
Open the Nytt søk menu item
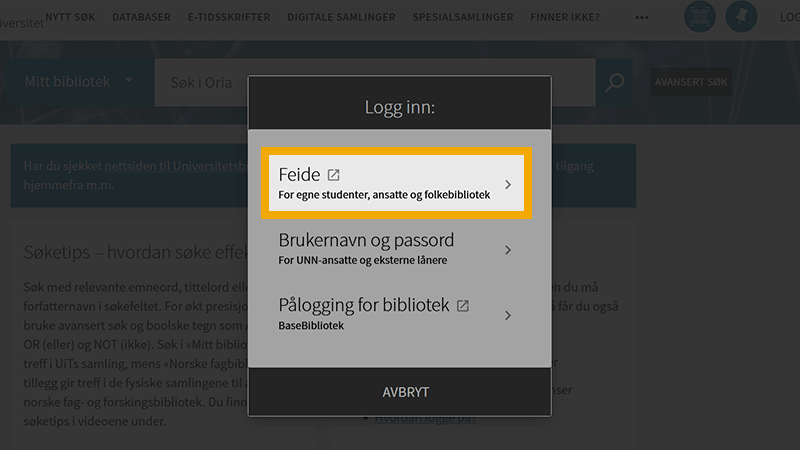[x=73, y=17]
